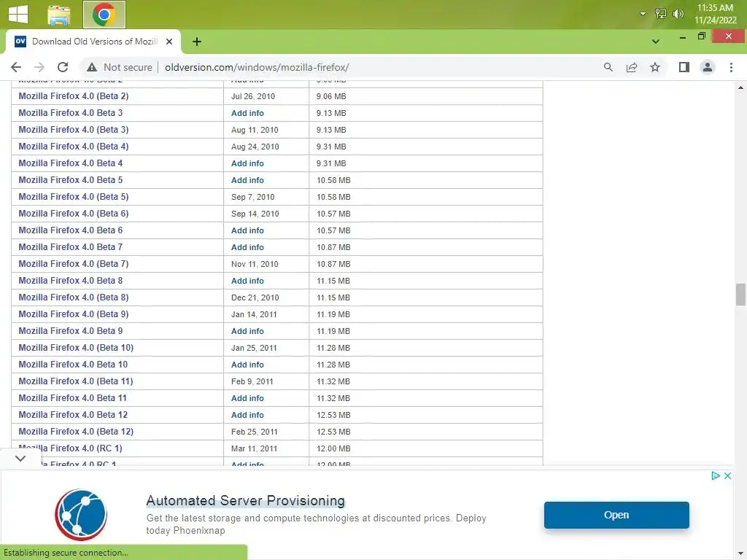Click the Phoenixnap globe logo
Image resolution: width=747 pixels, height=560 pixels.
[81, 515]
